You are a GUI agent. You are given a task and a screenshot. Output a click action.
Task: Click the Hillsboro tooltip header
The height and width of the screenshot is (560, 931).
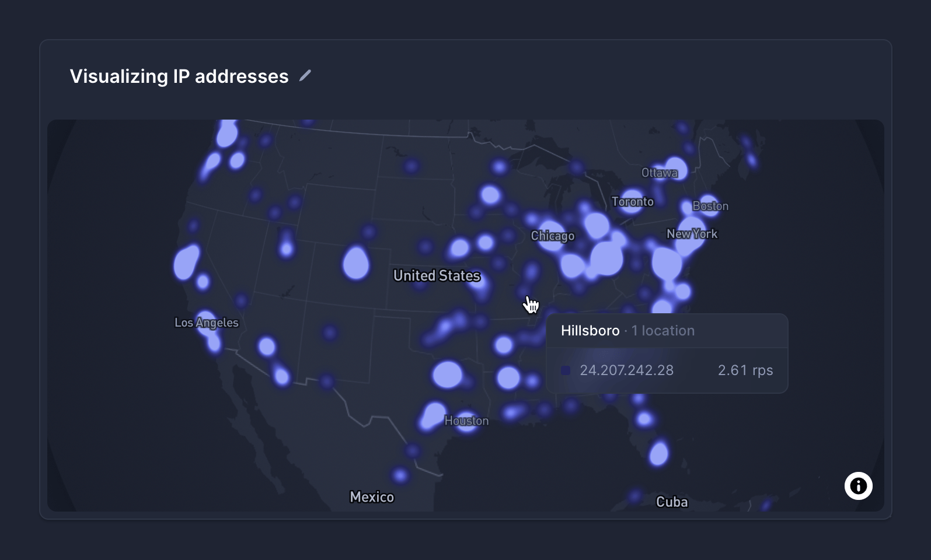pyautogui.click(x=667, y=331)
